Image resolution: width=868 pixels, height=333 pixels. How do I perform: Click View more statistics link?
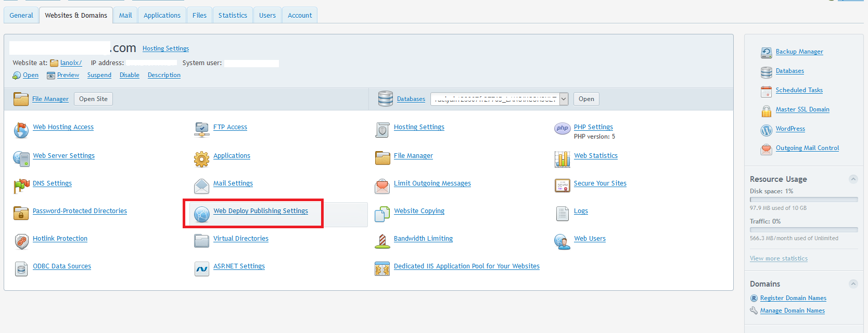[x=778, y=258]
